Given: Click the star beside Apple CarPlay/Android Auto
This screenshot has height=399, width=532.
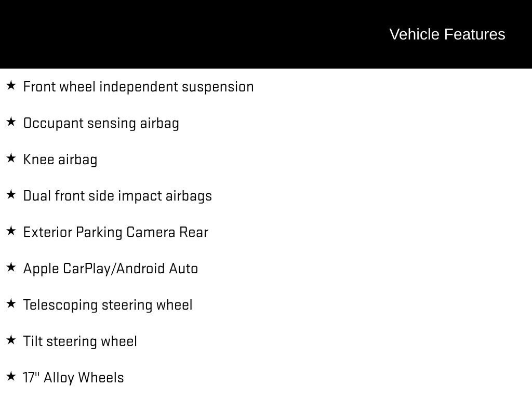Looking at the screenshot, I should click(11, 268).
